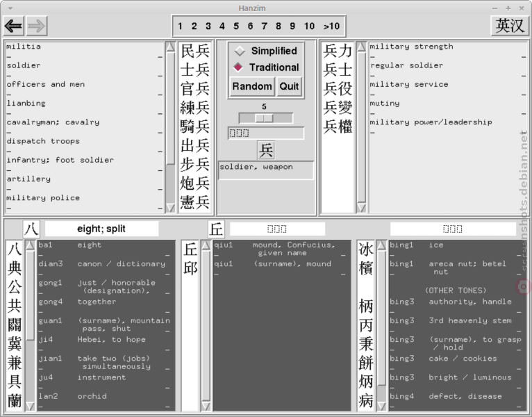Select character 秉 in pronunciation list

point(366,344)
